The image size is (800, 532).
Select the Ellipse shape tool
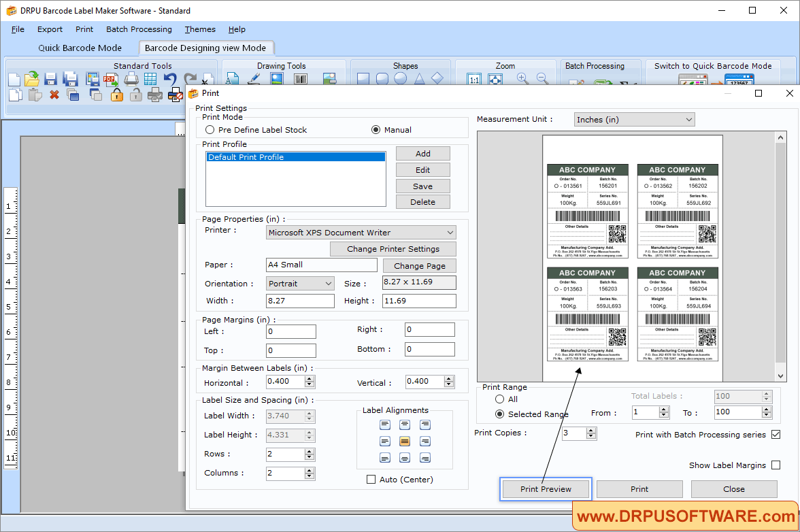[401, 78]
